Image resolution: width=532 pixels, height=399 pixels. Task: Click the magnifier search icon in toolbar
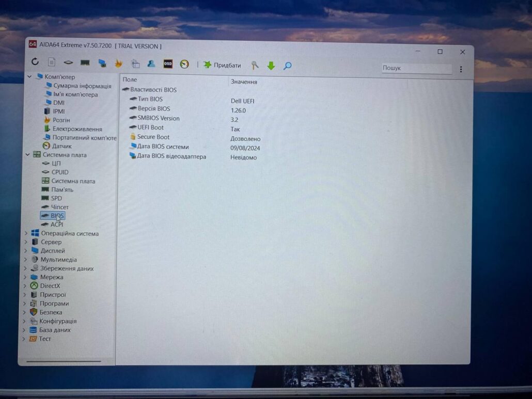(288, 66)
